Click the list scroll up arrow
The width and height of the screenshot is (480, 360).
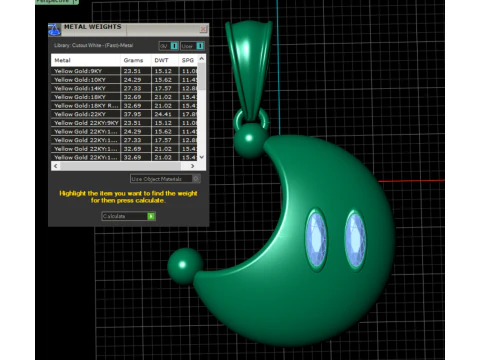click(202, 59)
